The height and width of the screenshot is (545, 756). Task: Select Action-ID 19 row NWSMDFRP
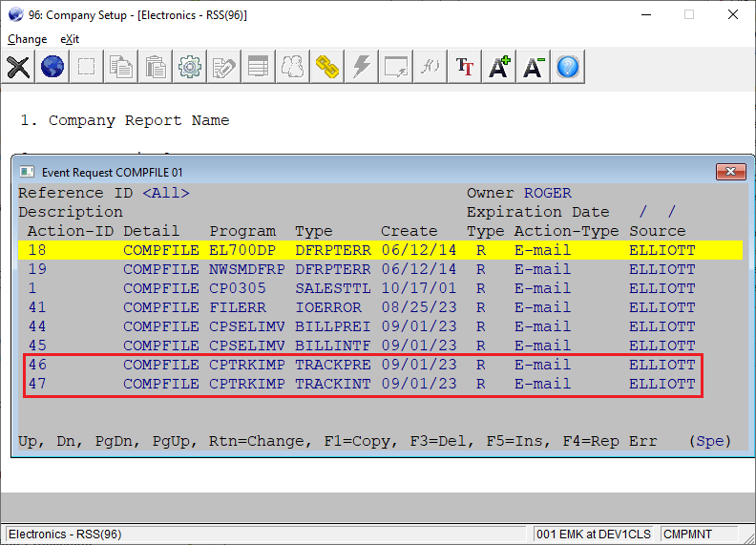(x=380, y=269)
